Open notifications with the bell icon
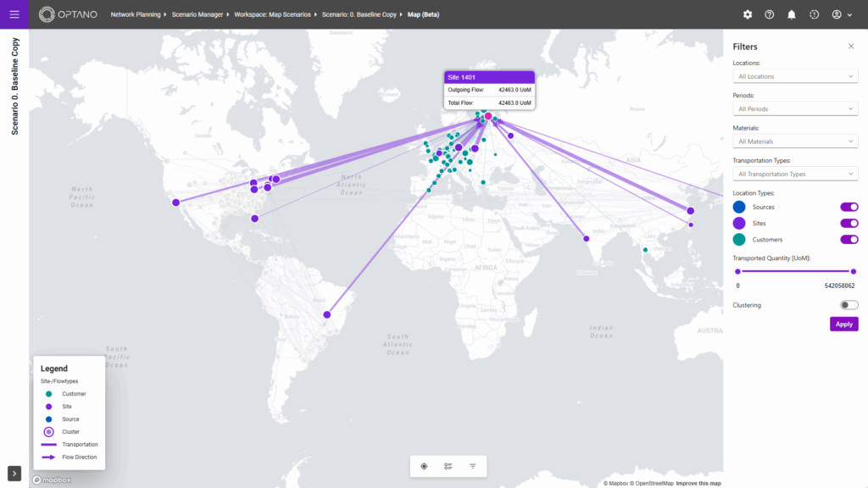This screenshot has width=868, height=488. [x=792, y=14]
